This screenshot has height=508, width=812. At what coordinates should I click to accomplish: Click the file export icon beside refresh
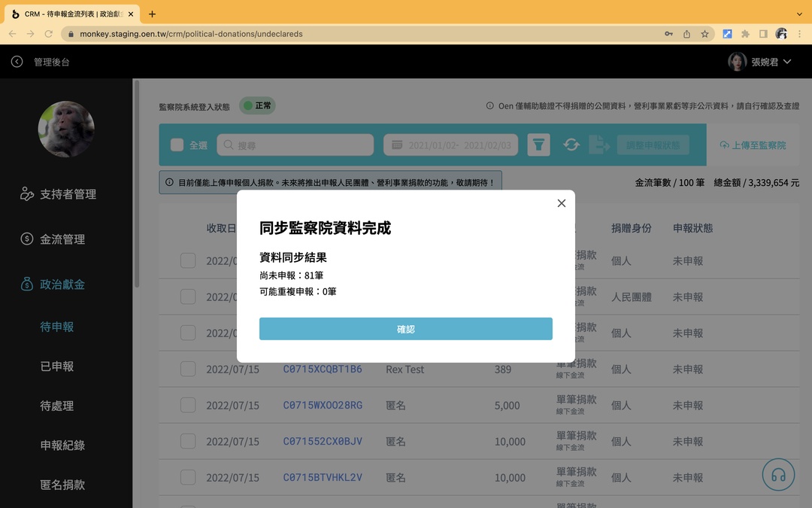601,144
